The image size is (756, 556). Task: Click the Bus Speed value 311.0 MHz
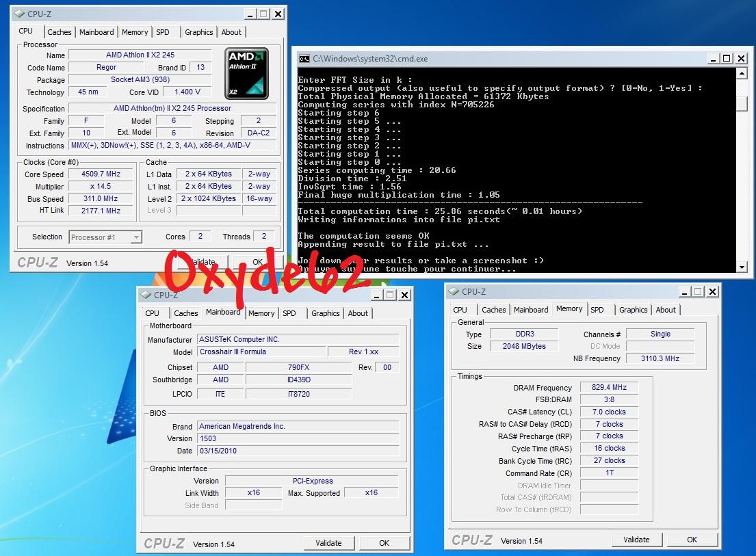point(101,198)
